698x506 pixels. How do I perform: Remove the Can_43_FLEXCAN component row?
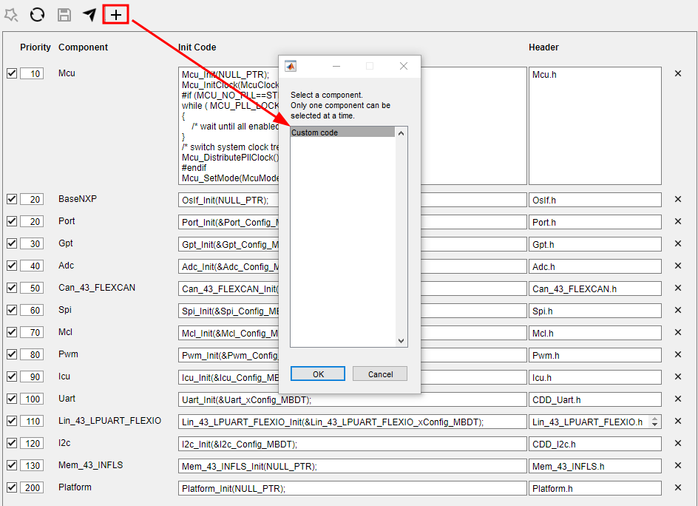pyautogui.click(x=678, y=288)
